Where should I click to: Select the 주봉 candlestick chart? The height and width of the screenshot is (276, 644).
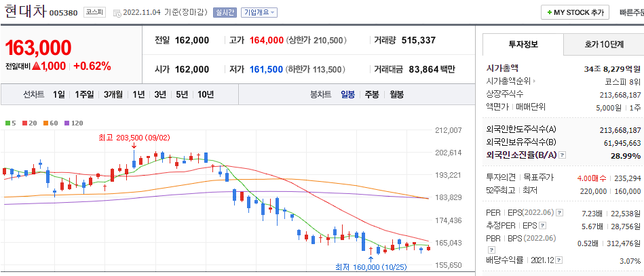(x=372, y=94)
